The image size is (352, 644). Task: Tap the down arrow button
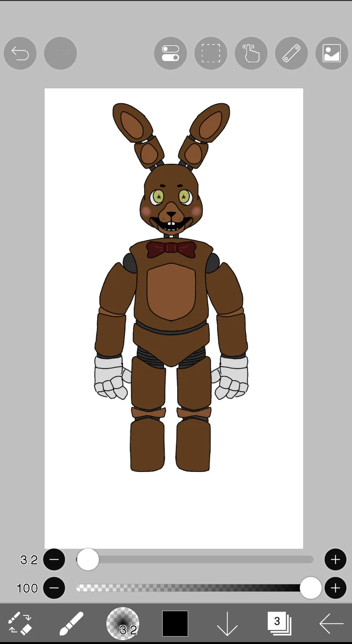coord(227,623)
